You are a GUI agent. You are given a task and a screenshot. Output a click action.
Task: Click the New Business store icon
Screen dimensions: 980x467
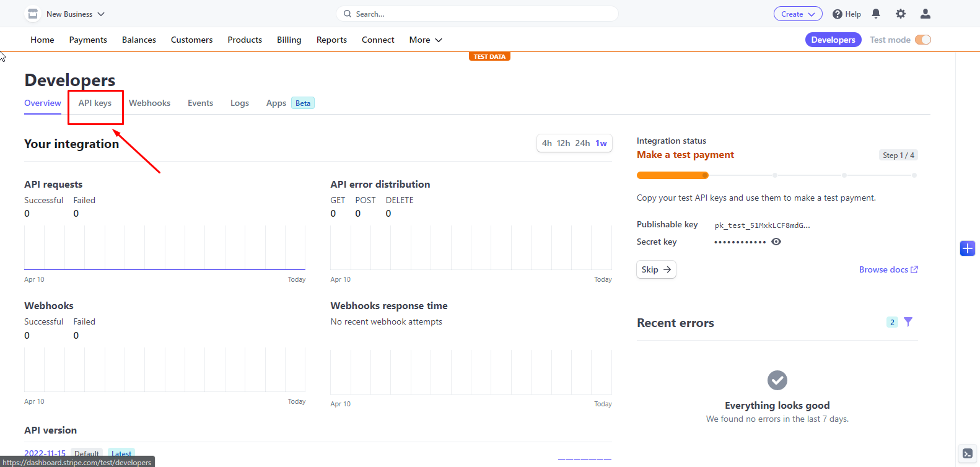33,14
